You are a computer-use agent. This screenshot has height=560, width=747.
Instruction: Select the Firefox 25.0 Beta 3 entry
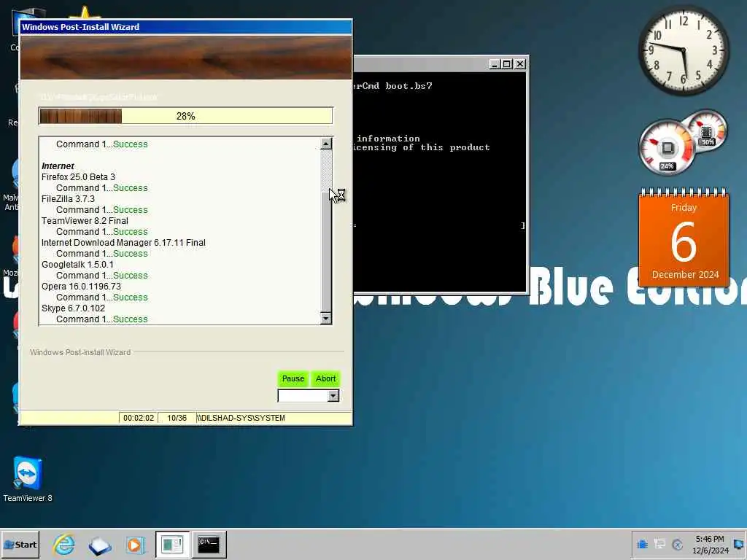tap(78, 176)
